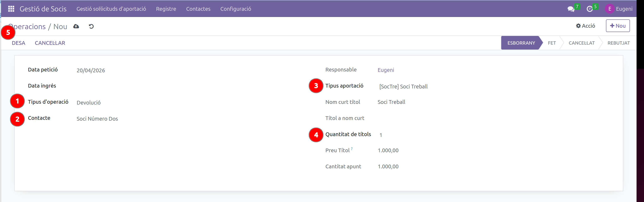Click the discard changes undo icon
The width and height of the screenshot is (644, 202).
pos(91,26)
